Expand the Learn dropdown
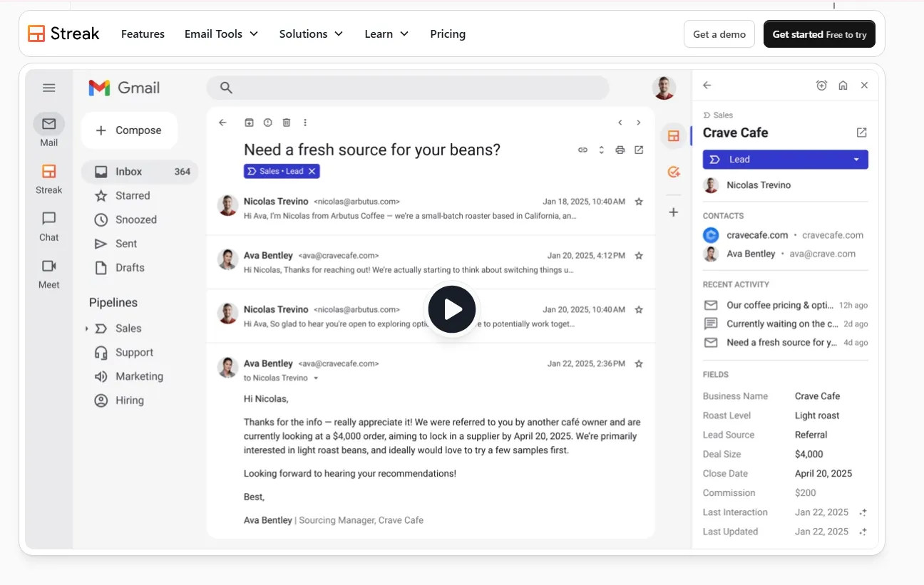924x585 pixels. (x=386, y=33)
